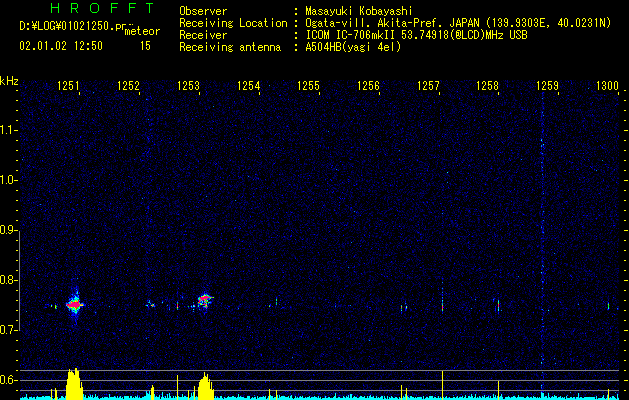Click the date stamp 02.01.02 12:50

pyautogui.click(x=61, y=46)
